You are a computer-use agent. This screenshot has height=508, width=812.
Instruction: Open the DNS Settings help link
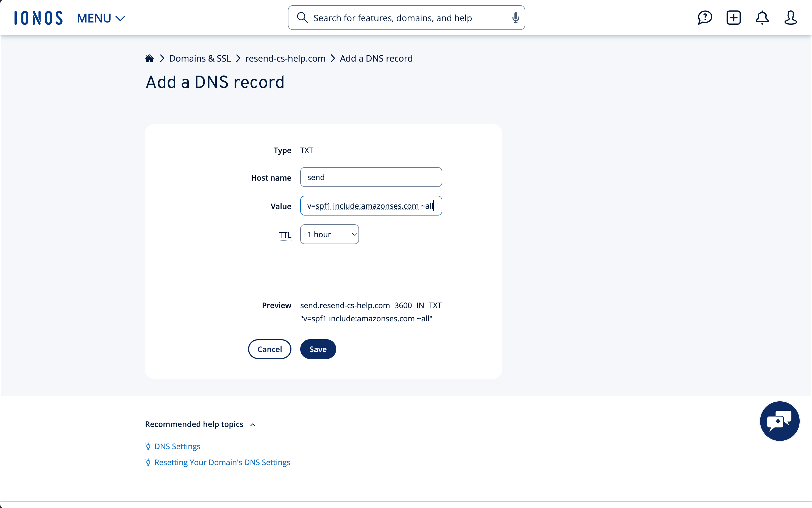(177, 446)
